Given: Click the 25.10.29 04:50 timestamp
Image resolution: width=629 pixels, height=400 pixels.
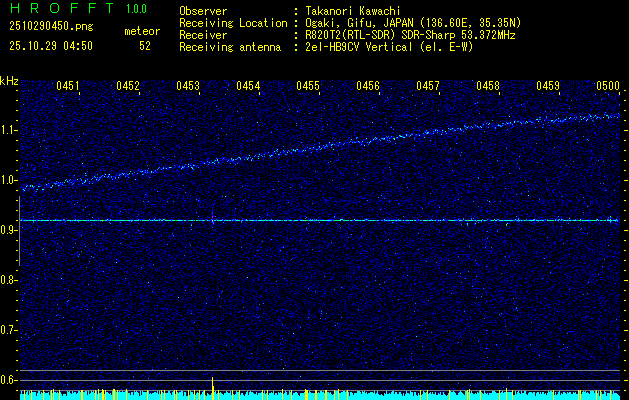Looking at the screenshot, I should [50, 46].
